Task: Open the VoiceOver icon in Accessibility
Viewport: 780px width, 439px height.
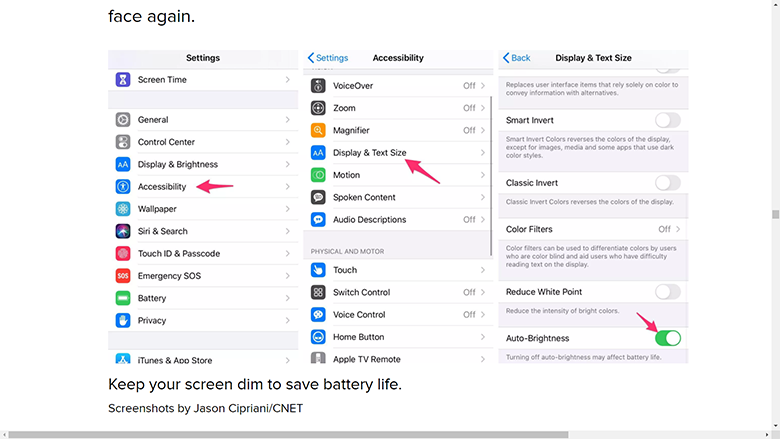Action: coord(318,86)
